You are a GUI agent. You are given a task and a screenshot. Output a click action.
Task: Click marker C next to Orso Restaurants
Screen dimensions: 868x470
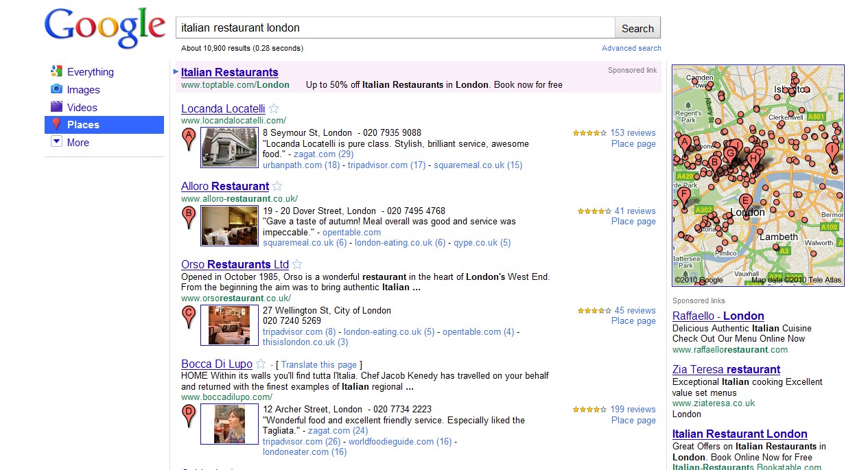(189, 317)
